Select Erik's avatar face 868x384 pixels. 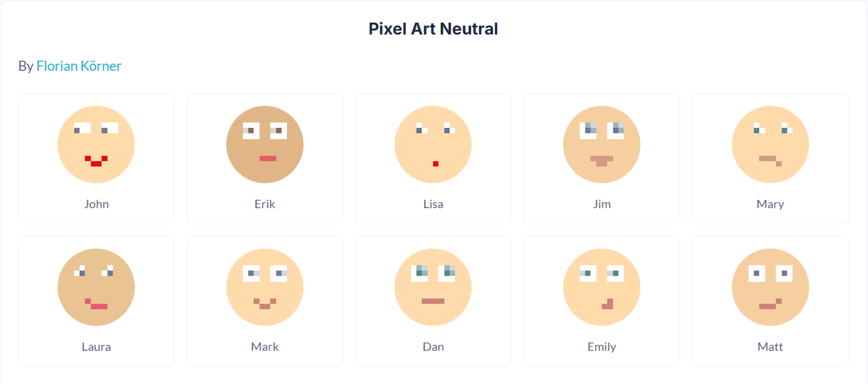tap(265, 144)
